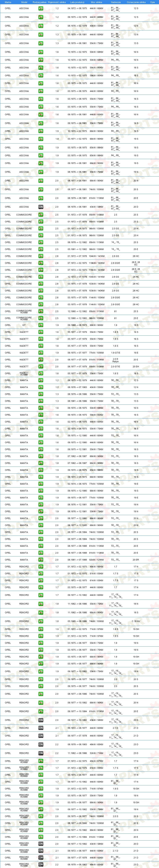Click petrol icon in MANTA 08.1981 -> 08.1986 row
Image resolution: width=159 pixels, height=868 pixels.
click(x=41, y=401)
